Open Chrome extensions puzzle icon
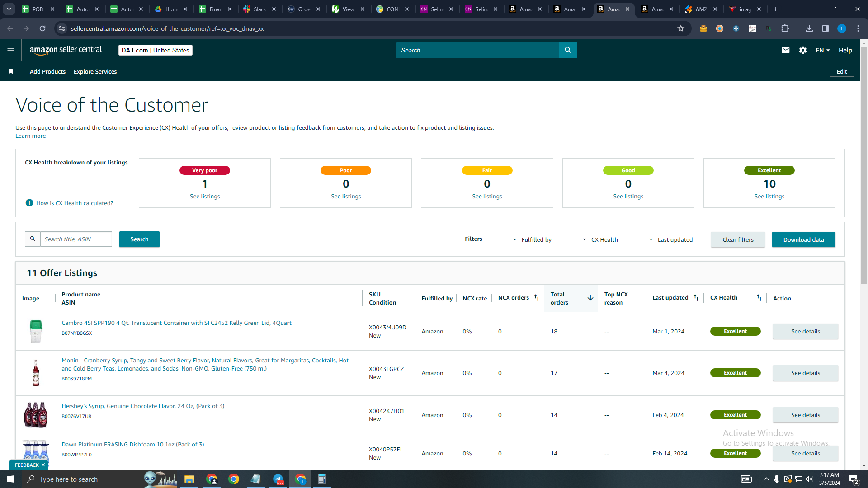The image size is (868, 488). (x=785, y=28)
